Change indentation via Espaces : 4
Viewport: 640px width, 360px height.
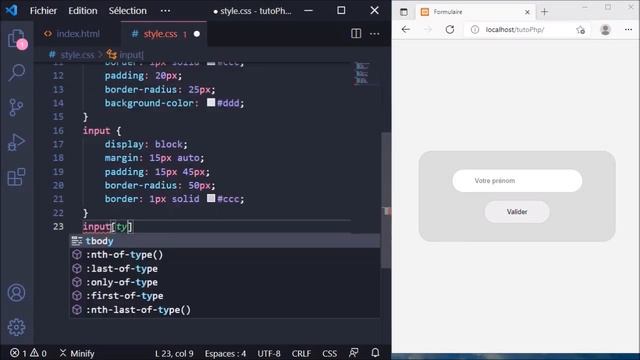point(225,353)
